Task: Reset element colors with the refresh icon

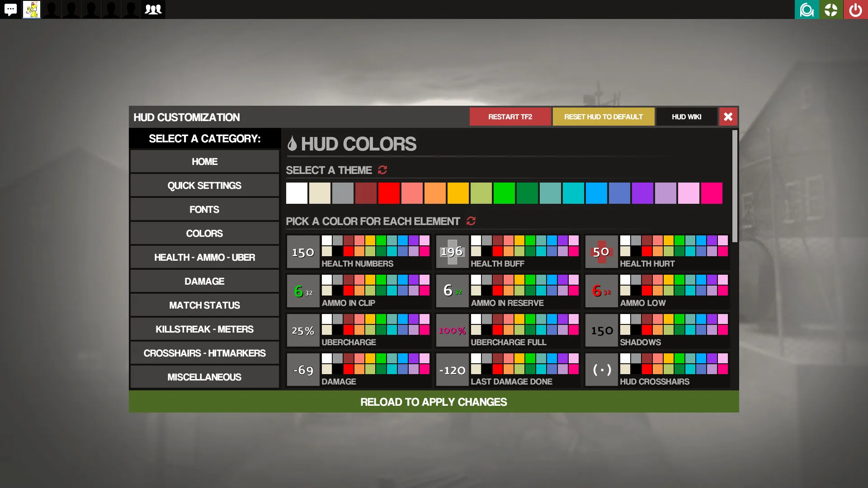Action: pyautogui.click(x=471, y=221)
